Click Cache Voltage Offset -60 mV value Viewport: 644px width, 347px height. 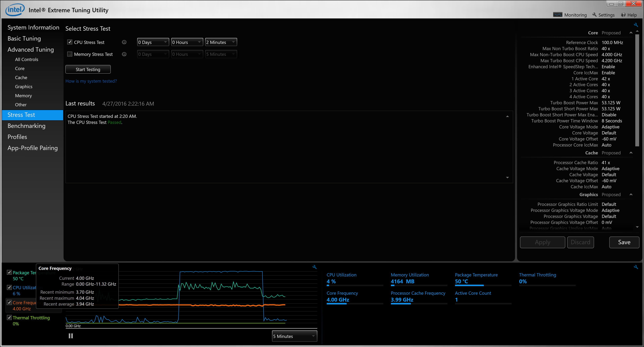[609, 181]
